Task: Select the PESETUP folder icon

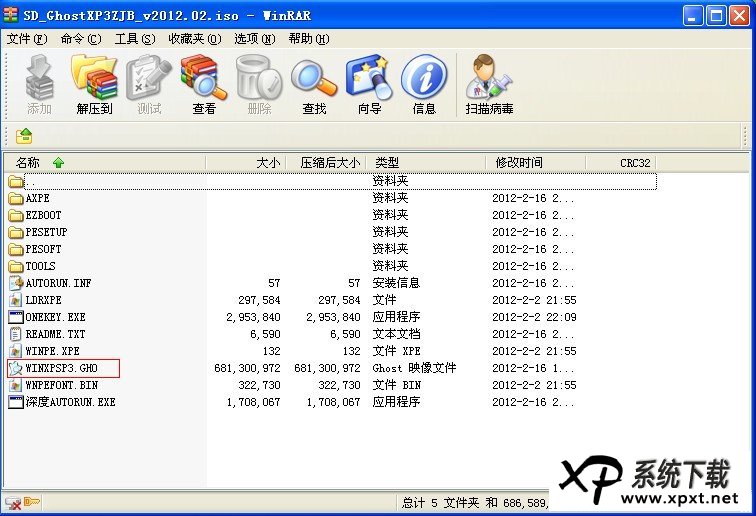Action: point(16,232)
